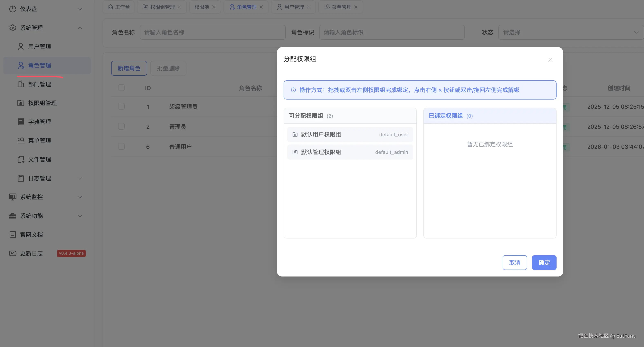Select the checkbox next to 普通用户
This screenshot has width=644, height=347.
[x=121, y=146]
